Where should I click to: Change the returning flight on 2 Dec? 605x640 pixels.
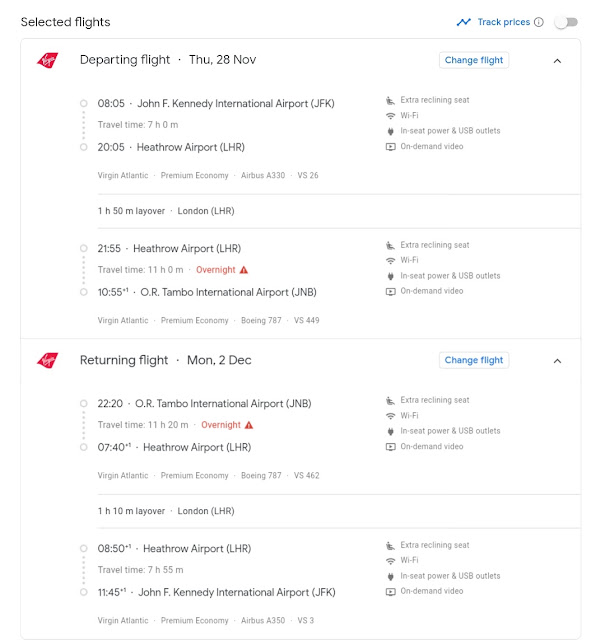coord(474,360)
